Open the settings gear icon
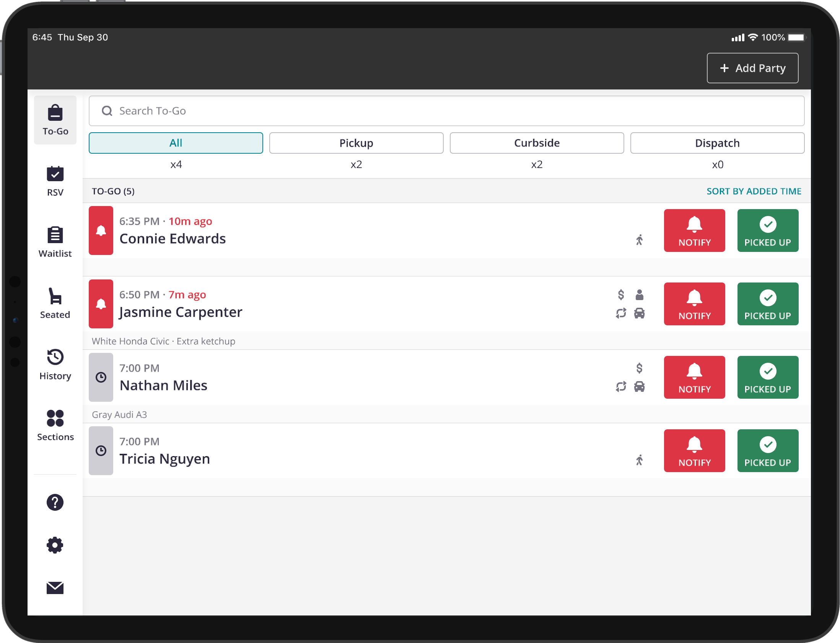Screen dimensions: 840x643 55,545
